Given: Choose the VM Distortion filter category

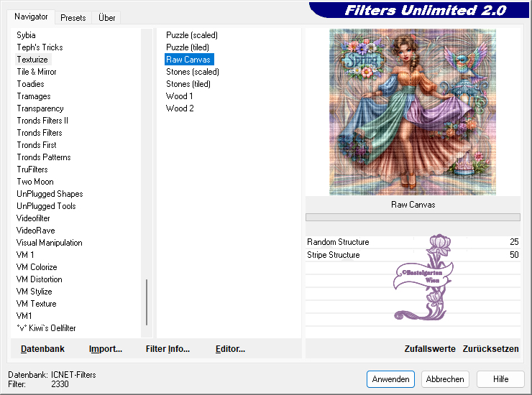Looking at the screenshot, I should [40, 279].
